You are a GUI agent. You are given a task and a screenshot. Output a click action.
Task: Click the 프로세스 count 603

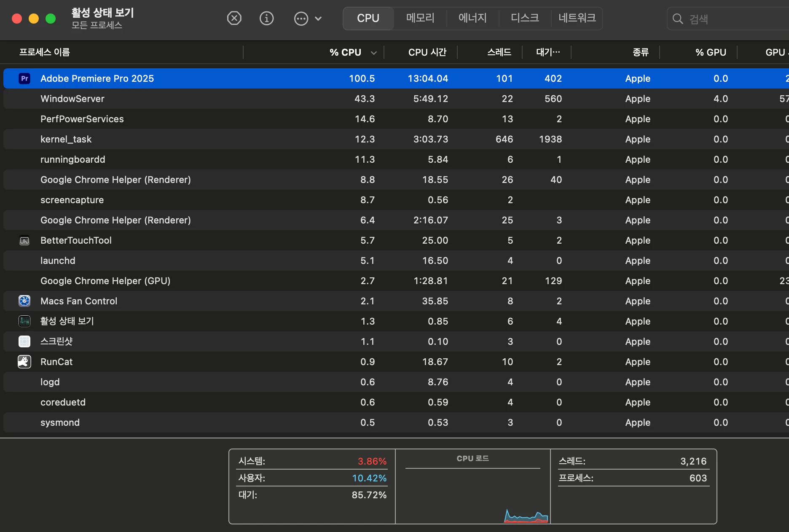[698, 478]
